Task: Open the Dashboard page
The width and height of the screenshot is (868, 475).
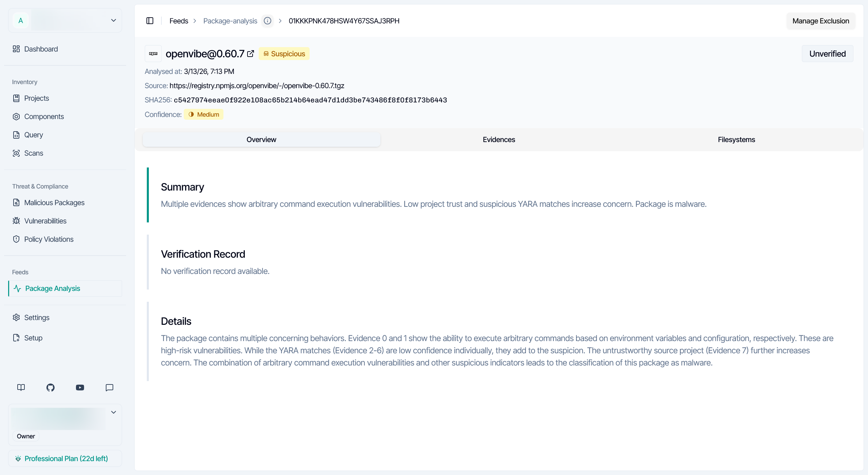Action: [41, 49]
